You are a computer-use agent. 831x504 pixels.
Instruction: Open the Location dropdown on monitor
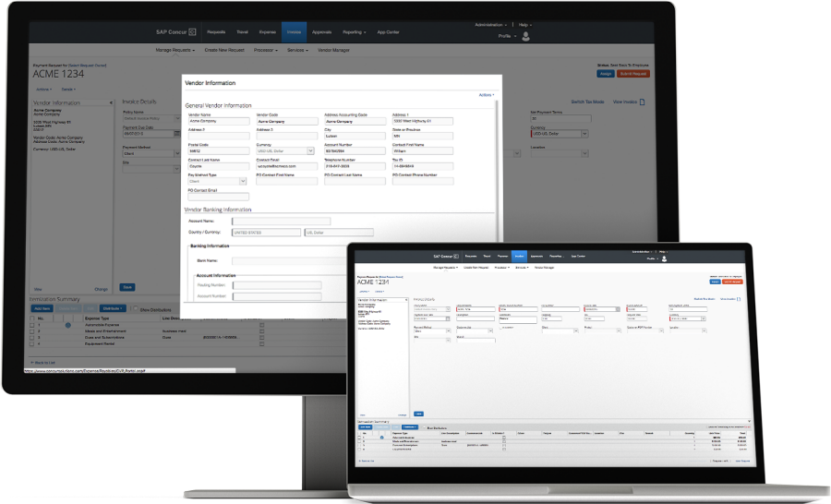point(585,153)
